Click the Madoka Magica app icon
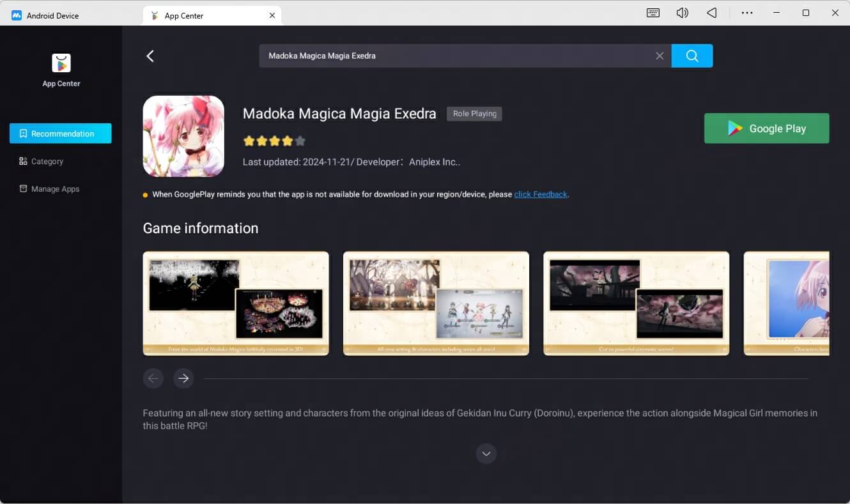Viewport: 850px width, 504px height. 183,136
